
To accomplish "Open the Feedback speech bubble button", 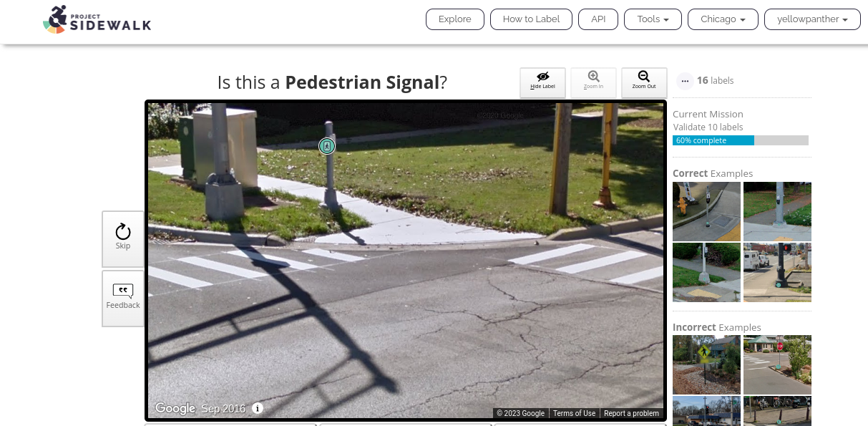I will (x=123, y=298).
